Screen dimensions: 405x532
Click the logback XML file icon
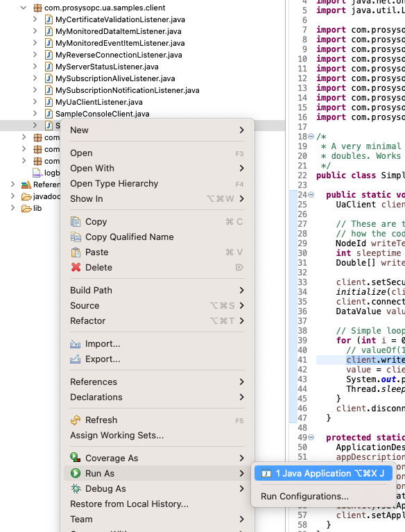[37, 173]
